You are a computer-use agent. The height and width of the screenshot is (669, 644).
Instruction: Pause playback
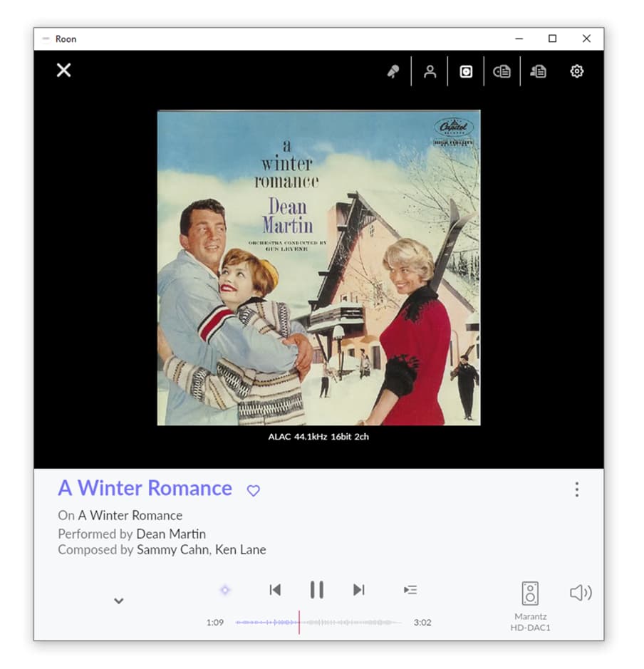(316, 590)
